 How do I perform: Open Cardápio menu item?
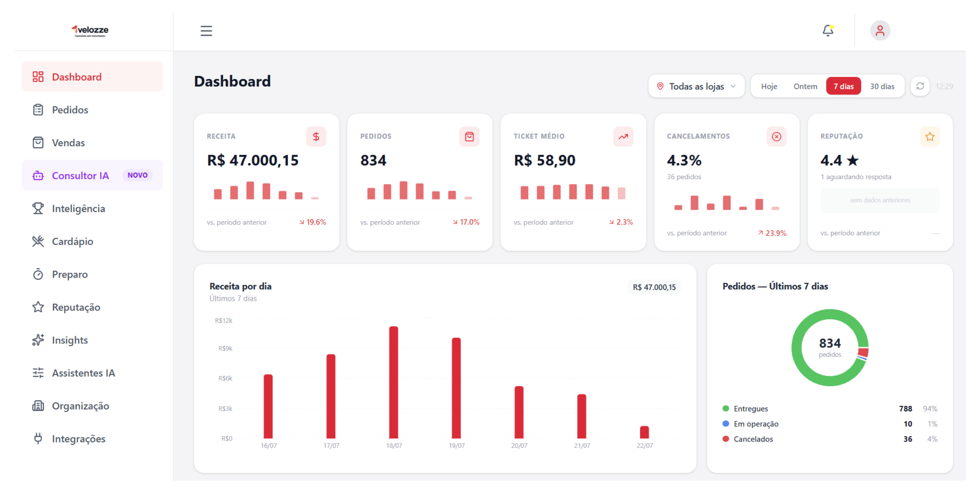point(92,241)
